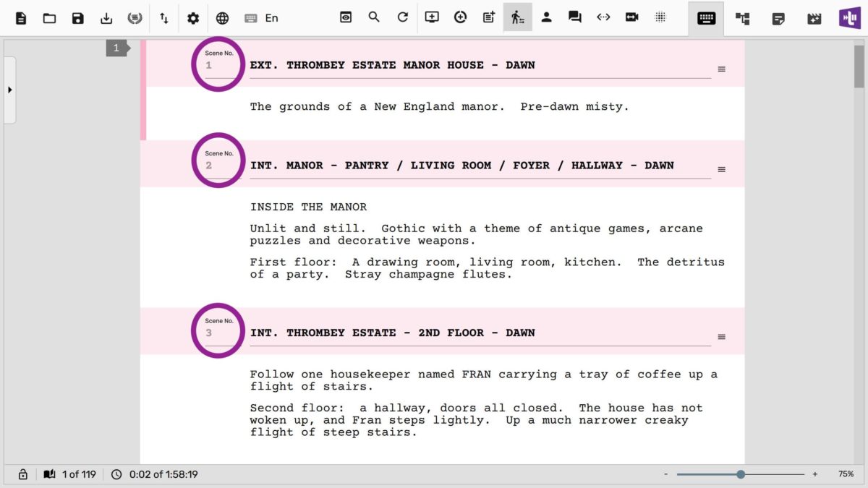
Task: Click the awards laurel icon
Action: [135, 17]
